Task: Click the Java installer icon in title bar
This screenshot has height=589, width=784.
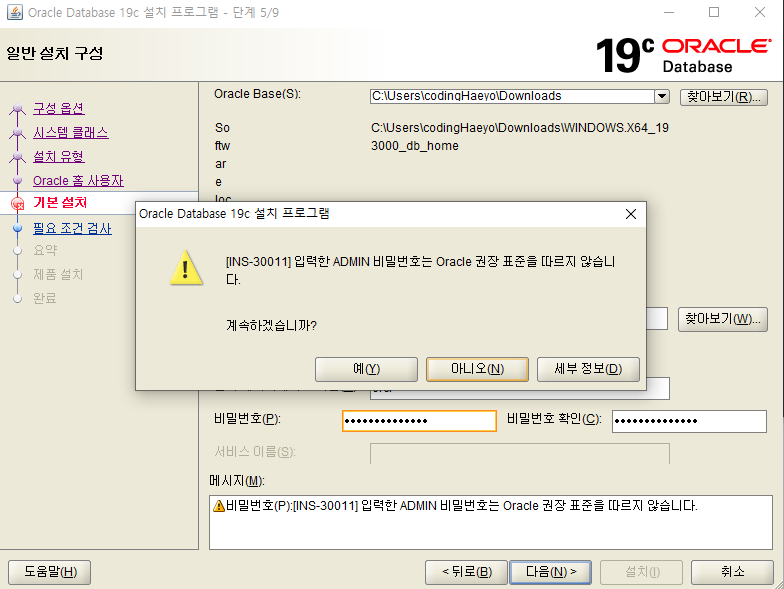Action: (x=14, y=12)
